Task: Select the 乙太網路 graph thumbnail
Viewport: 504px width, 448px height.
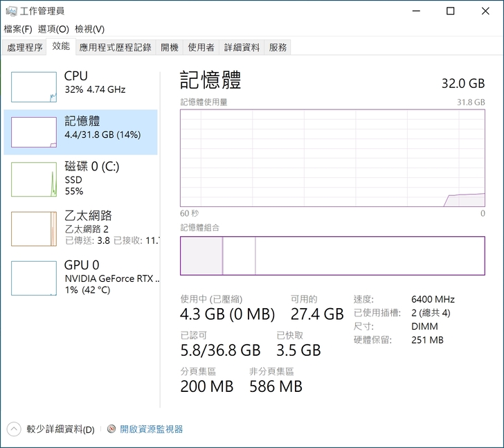Action: click(x=34, y=229)
